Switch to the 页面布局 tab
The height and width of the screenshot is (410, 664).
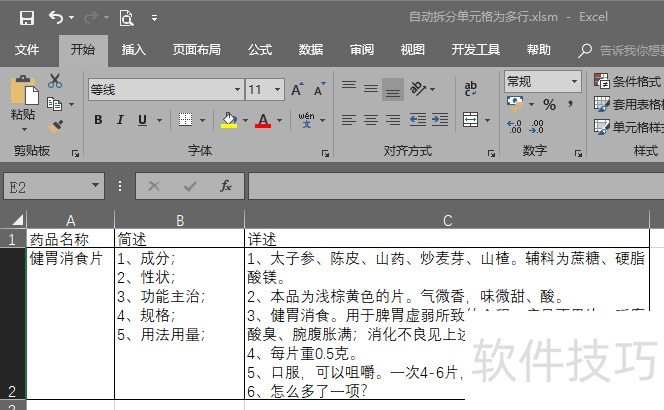point(196,50)
